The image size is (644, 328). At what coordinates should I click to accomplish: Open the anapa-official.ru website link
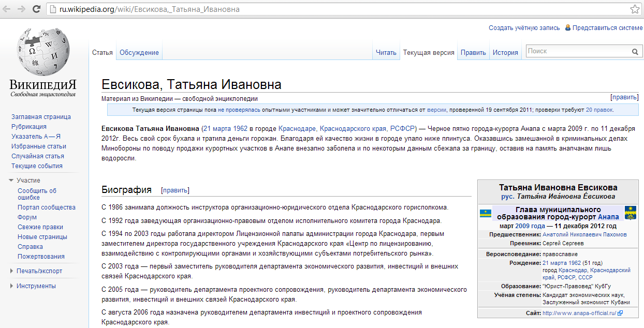(x=579, y=313)
